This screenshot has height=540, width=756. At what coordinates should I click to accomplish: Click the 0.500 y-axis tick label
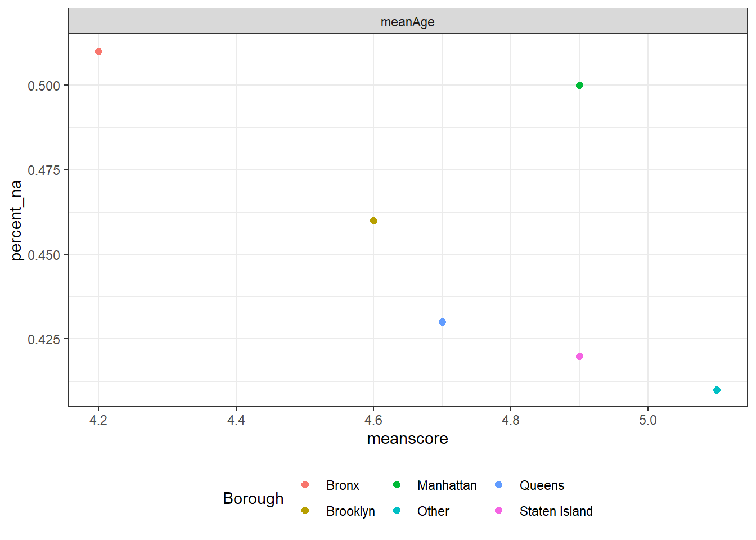(x=44, y=86)
